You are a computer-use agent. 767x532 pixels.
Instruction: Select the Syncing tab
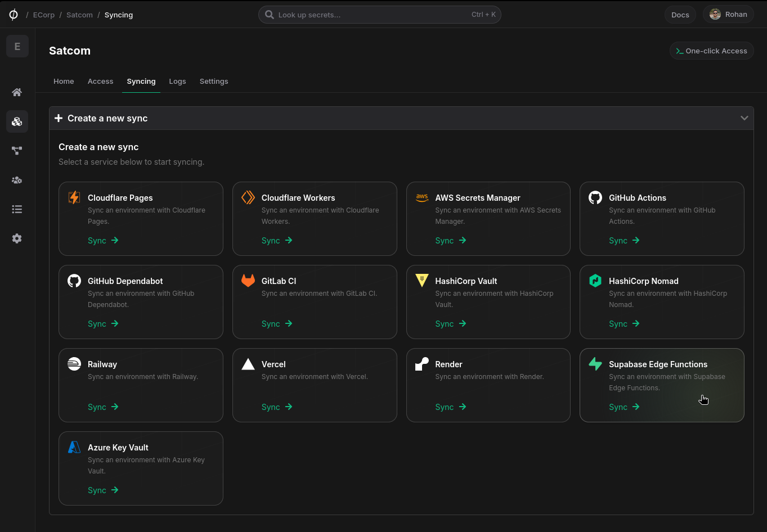point(141,82)
